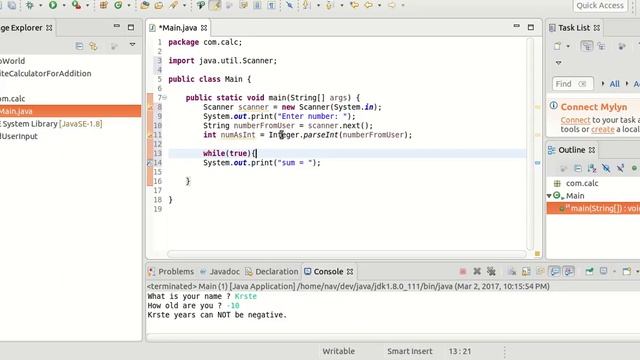Open the Package Explorer view menu triangle
This screenshot has width=640, height=360.
point(132,44)
